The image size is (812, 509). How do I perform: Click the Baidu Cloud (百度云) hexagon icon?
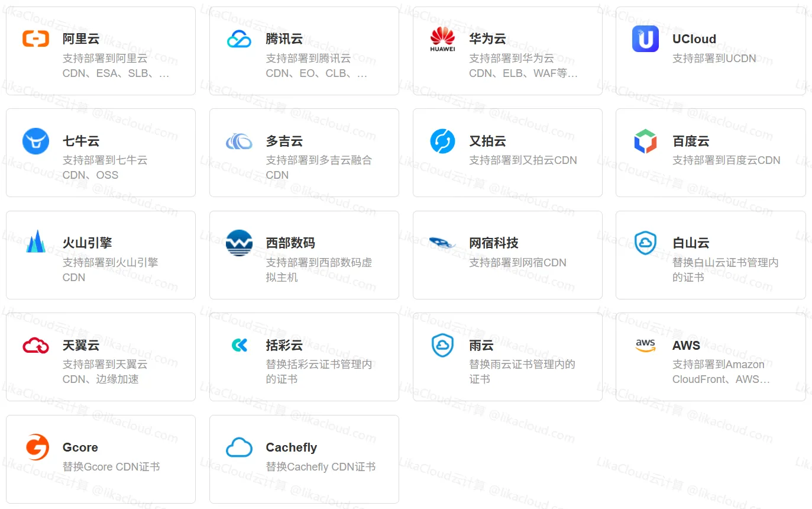[645, 141]
